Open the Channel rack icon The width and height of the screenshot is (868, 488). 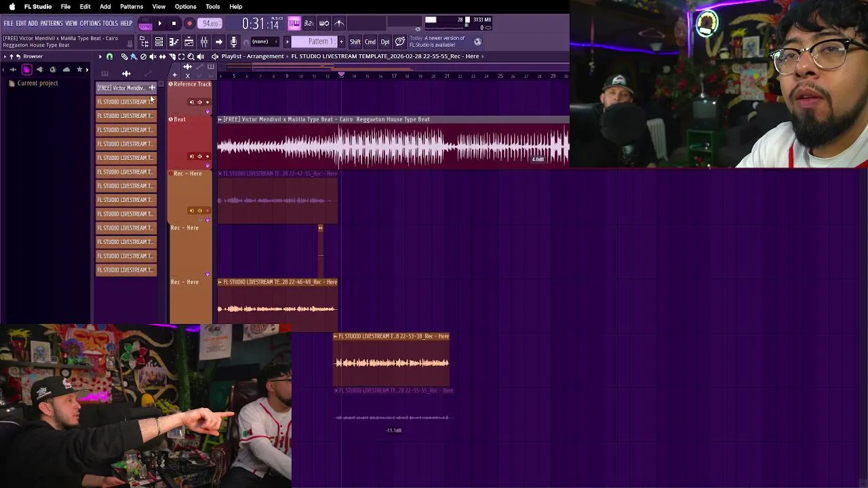[159, 42]
